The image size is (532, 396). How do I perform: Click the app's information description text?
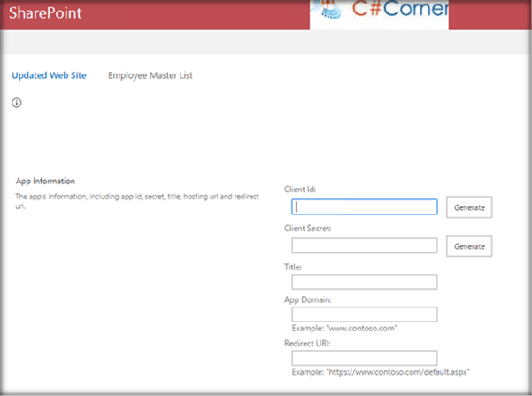point(137,201)
